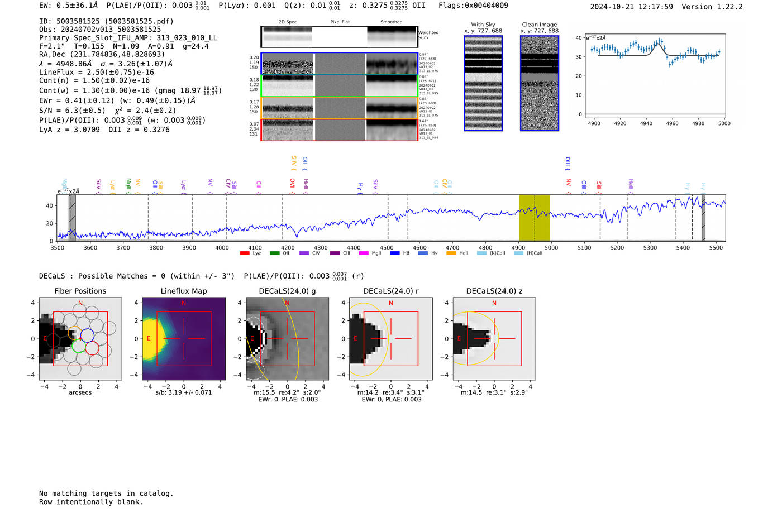Viewport: 782px width, 532px height.
Task: Click the (H)CaII legend swatch
Action: [x=518, y=253]
